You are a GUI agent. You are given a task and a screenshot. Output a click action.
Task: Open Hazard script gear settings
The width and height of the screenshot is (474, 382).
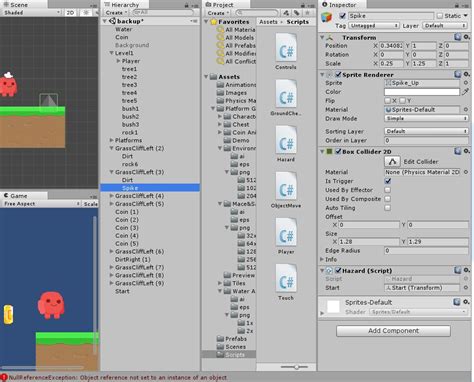(467, 270)
